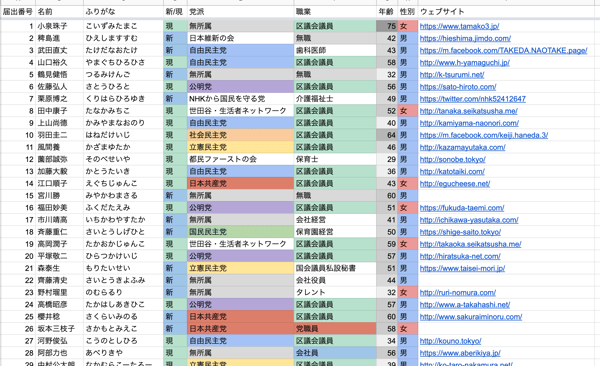Select the 職業 header cell
Viewport: 600px width, 366px height.
(x=335, y=12)
